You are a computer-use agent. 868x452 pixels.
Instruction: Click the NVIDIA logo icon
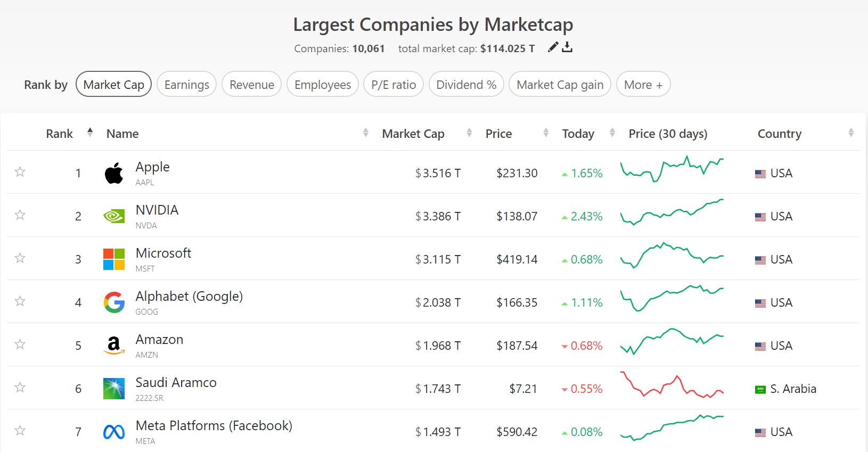(114, 216)
